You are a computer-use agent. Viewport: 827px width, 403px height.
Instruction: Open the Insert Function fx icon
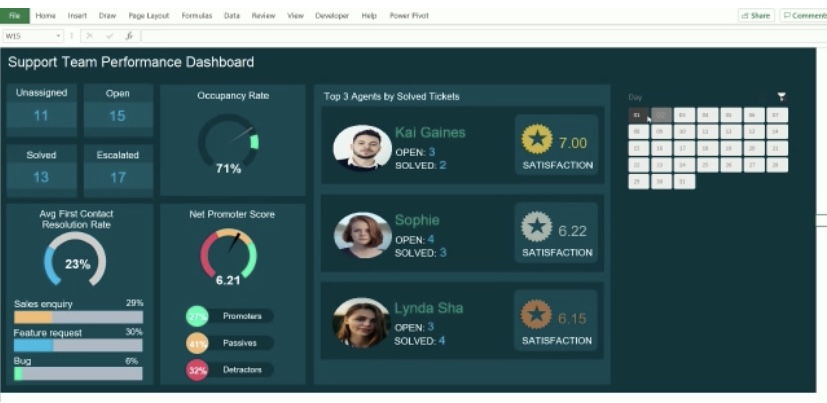click(129, 36)
